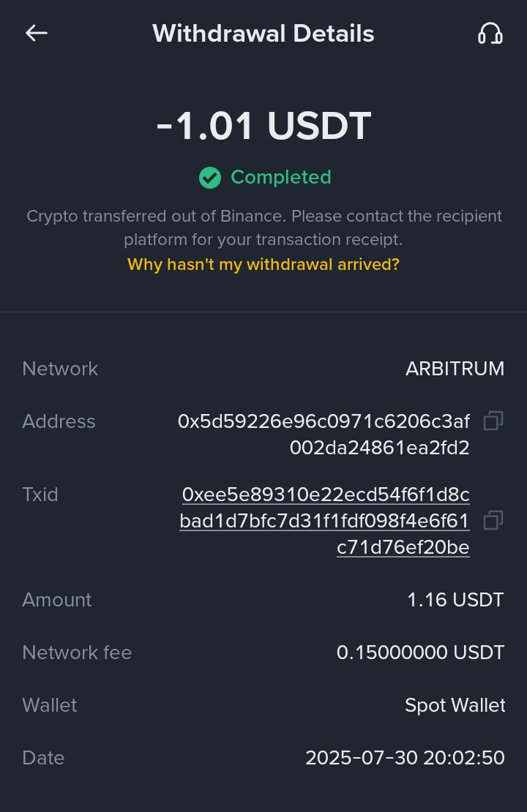Click the green Completed checkmark icon
The height and width of the screenshot is (812, 527).
(x=210, y=178)
